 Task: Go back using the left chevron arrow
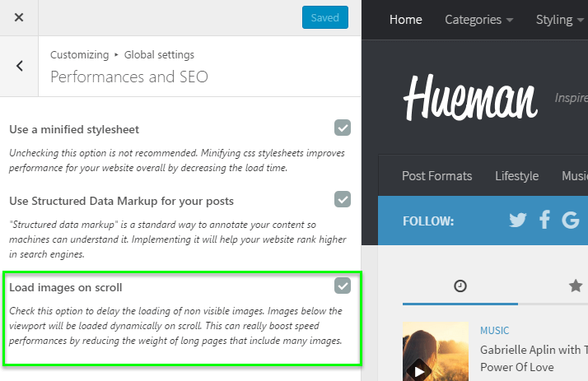20,67
